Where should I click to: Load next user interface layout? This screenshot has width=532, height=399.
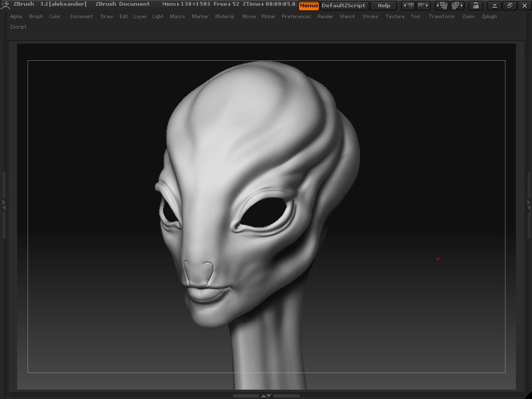(x=457, y=5)
